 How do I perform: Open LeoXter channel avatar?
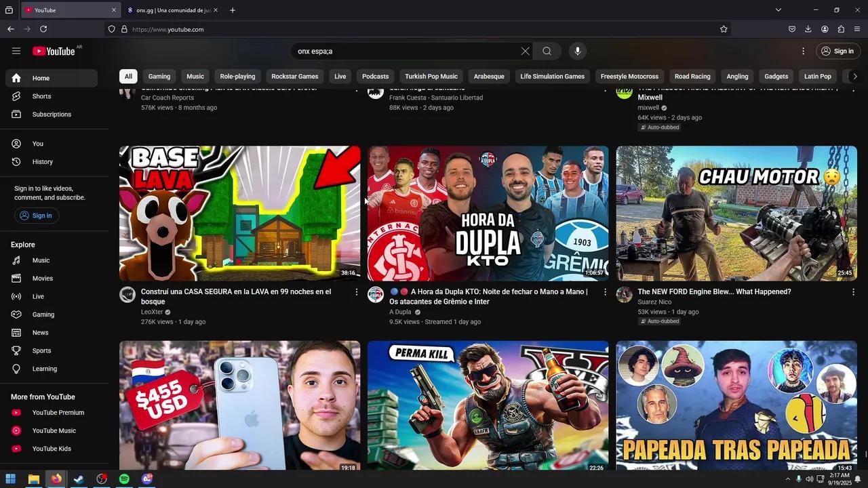127,294
